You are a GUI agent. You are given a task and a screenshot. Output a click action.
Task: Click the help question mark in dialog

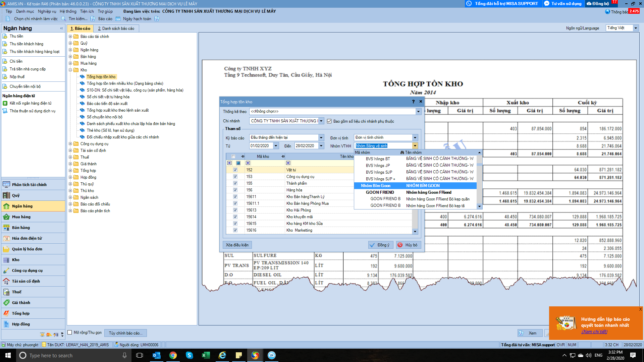tap(413, 102)
